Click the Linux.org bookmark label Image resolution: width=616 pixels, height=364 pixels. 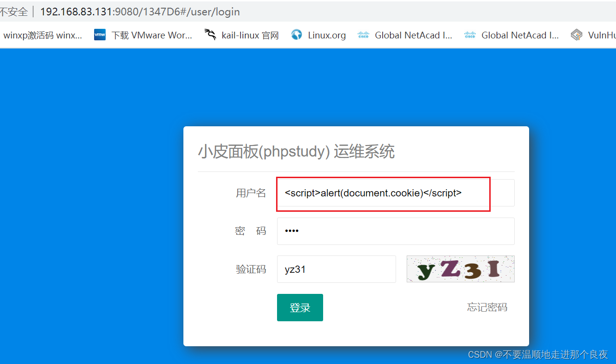click(327, 35)
